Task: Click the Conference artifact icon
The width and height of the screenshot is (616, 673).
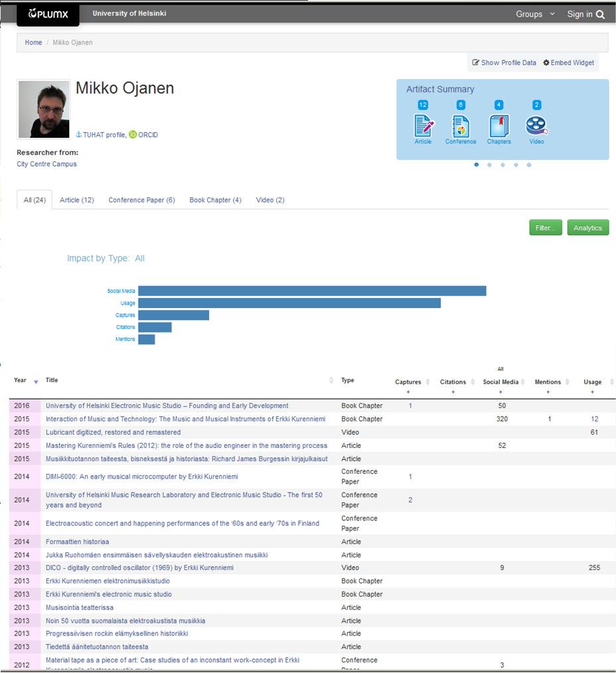Action: (x=461, y=125)
